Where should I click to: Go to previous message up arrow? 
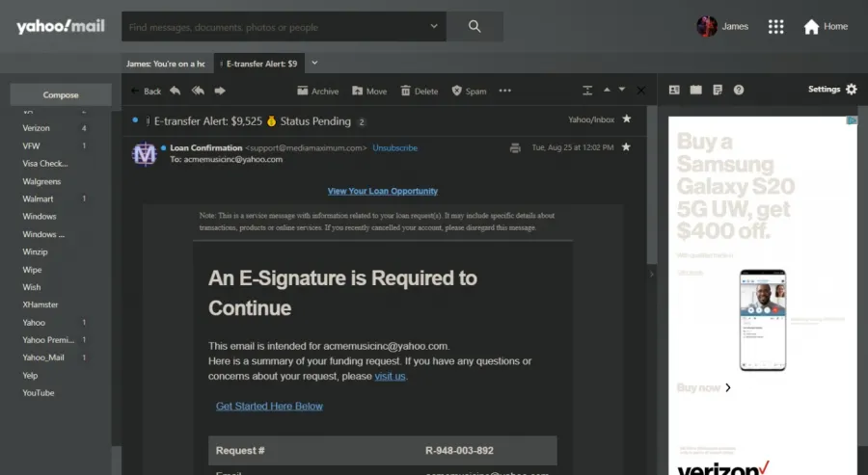point(607,90)
